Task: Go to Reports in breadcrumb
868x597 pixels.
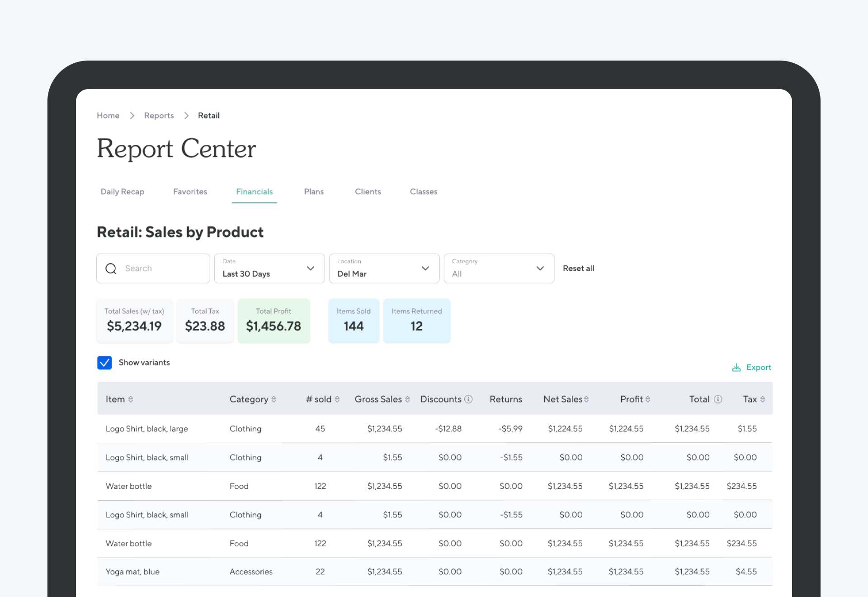Action: click(159, 116)
